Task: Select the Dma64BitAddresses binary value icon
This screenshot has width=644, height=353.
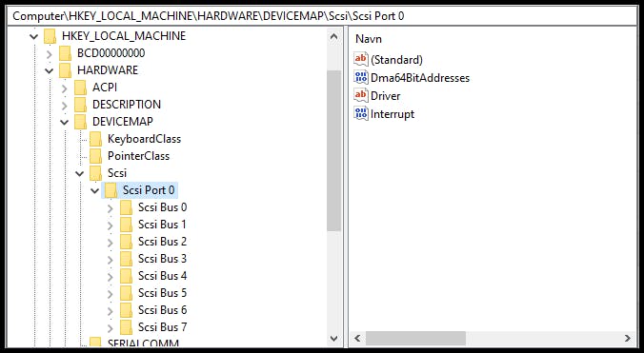Action: pos(361,77)
